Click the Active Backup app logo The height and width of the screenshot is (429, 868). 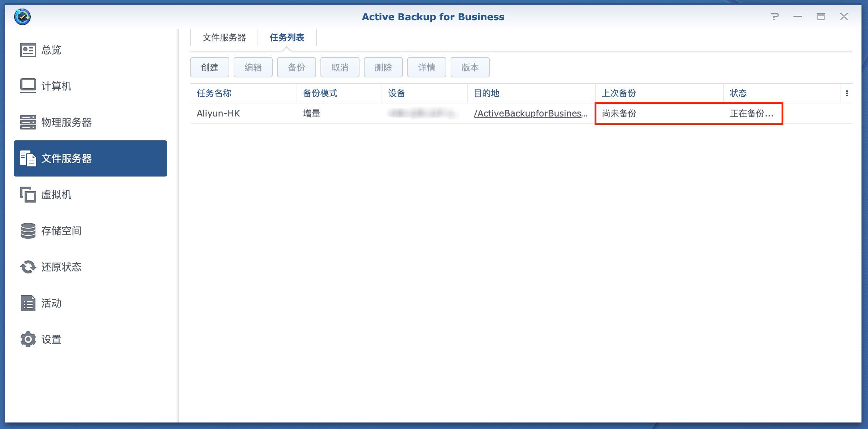pyautogui.click(x=22, y=17)
